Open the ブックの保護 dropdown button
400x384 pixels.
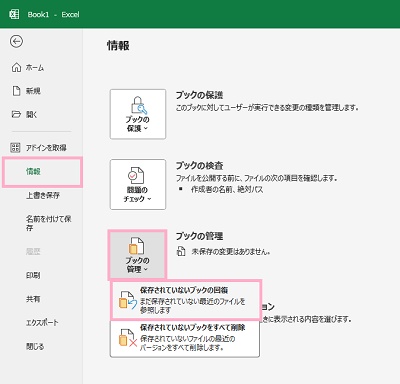coord(138,114)
